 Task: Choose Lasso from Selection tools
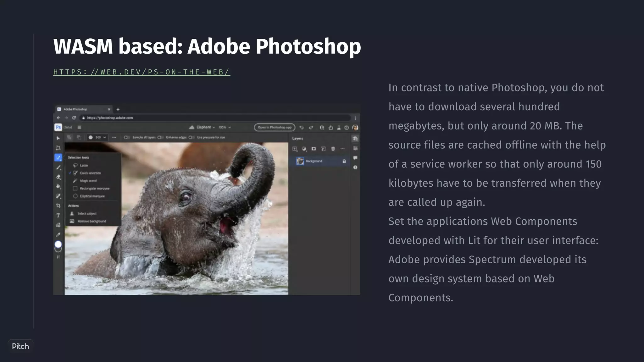pos(80,165)
